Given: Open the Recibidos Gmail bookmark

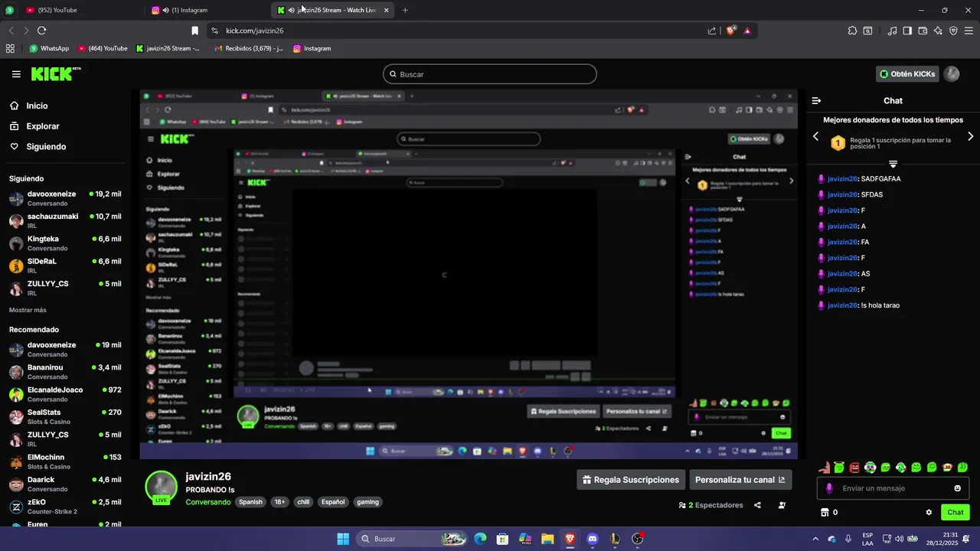Looking at the screenshot, I should [248, 48].
